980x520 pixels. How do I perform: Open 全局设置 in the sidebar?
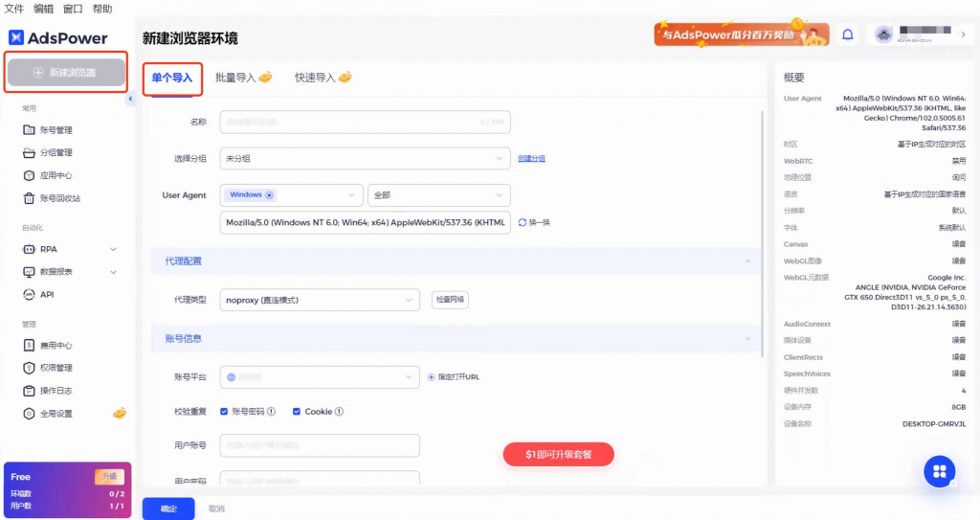56,414
